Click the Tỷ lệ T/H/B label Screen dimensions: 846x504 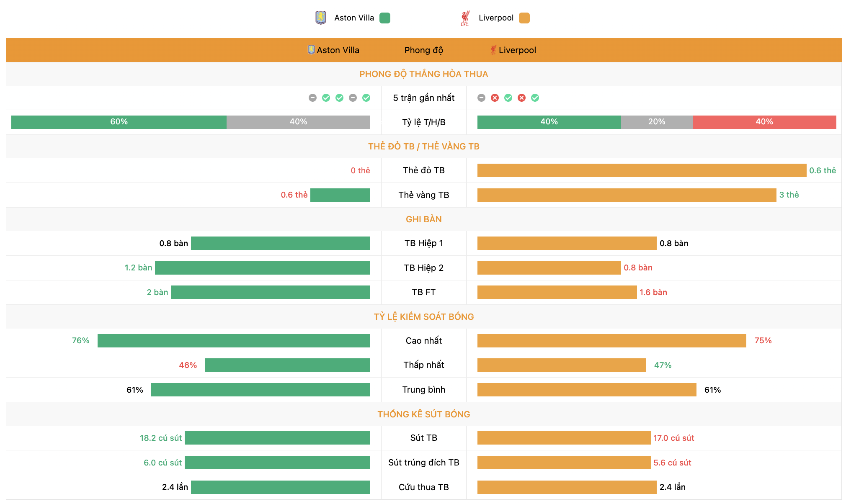423,122
